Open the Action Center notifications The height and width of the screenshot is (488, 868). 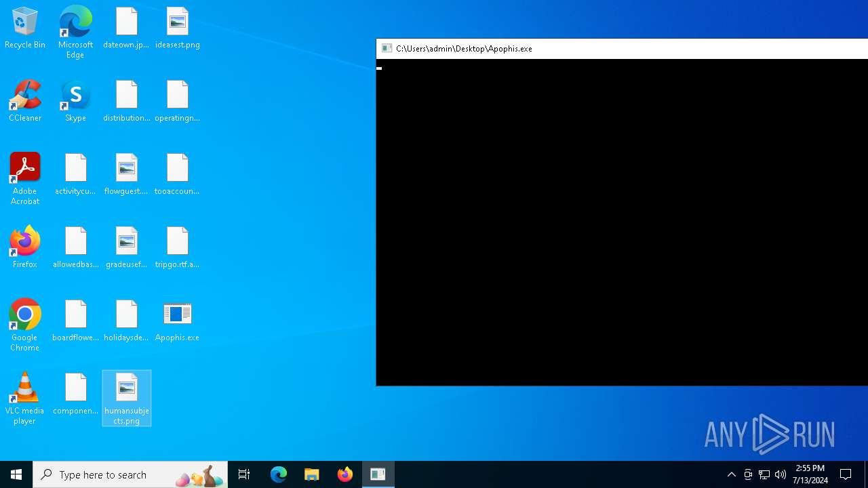click(846, 474)
